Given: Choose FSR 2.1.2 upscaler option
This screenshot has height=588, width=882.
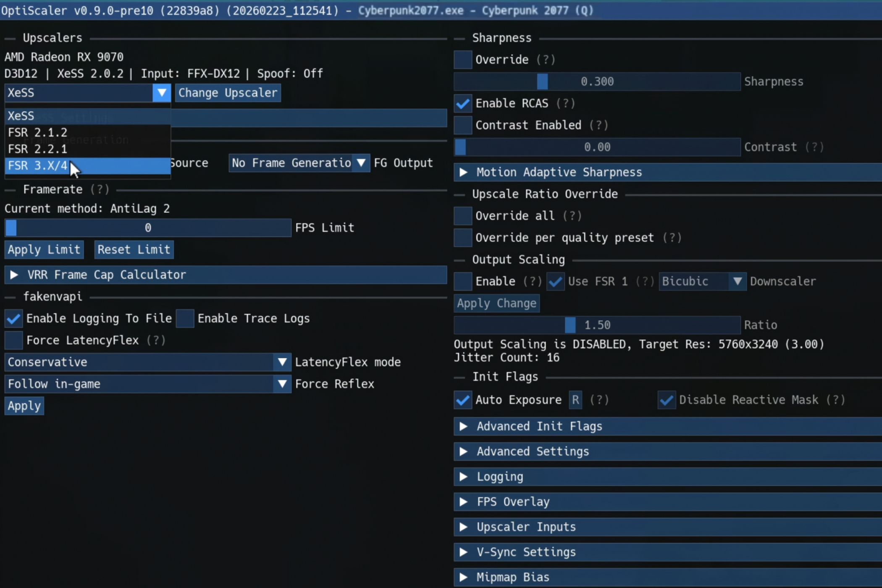Looking at the screenshot, I should (x=87, y=132).
